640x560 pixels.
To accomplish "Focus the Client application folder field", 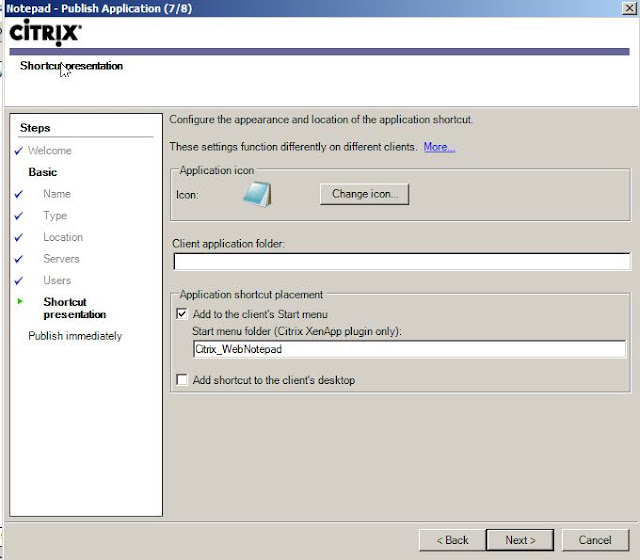I will pyautogui.click(x=402, y=261).
